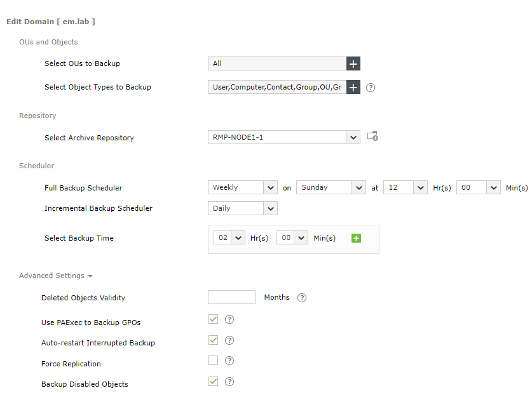Click the Scheduler section label
This screenshot has width=532, height=393.
tap(37, 166)
